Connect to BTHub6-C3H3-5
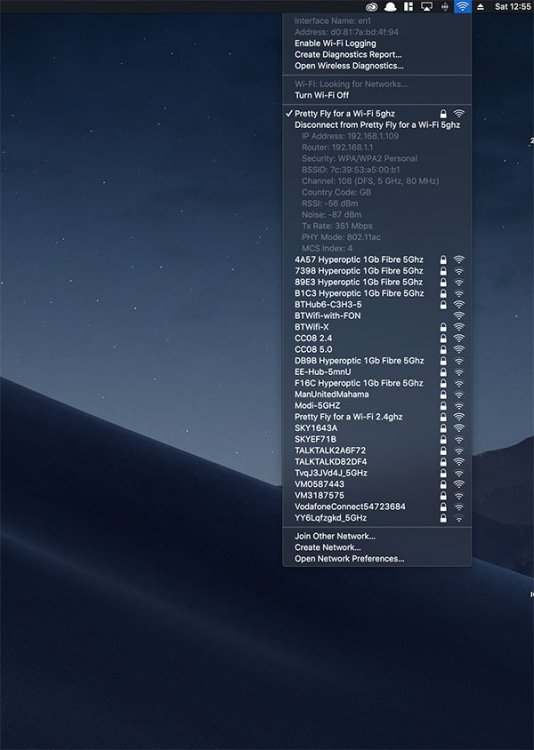Image resolution: width=534 pixels, height=750 pixels. pos(377,305)
